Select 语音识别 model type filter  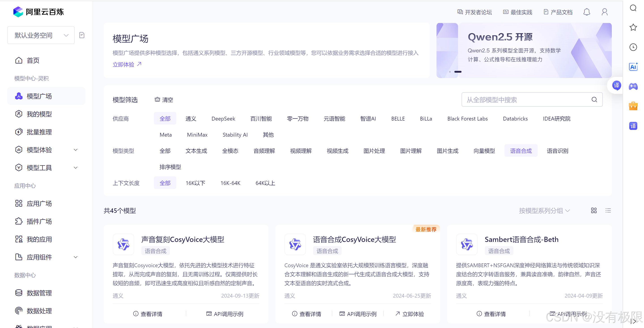click(x=557, y=151)
